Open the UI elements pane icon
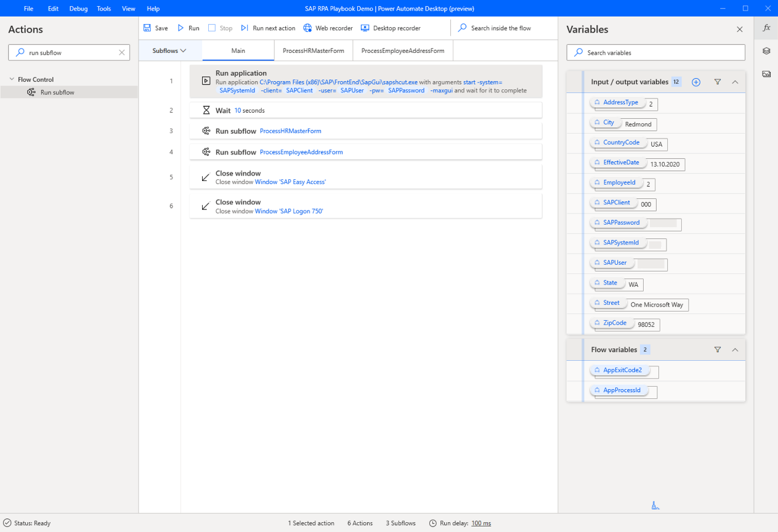The width and height of the screenshot is (778, 532). [766, 50]
